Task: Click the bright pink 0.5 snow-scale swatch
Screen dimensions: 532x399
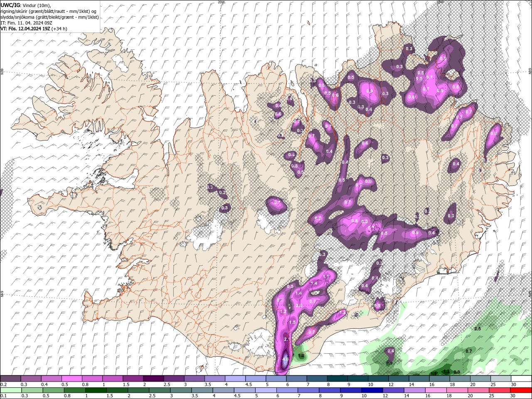Action: tap(71, 378)
